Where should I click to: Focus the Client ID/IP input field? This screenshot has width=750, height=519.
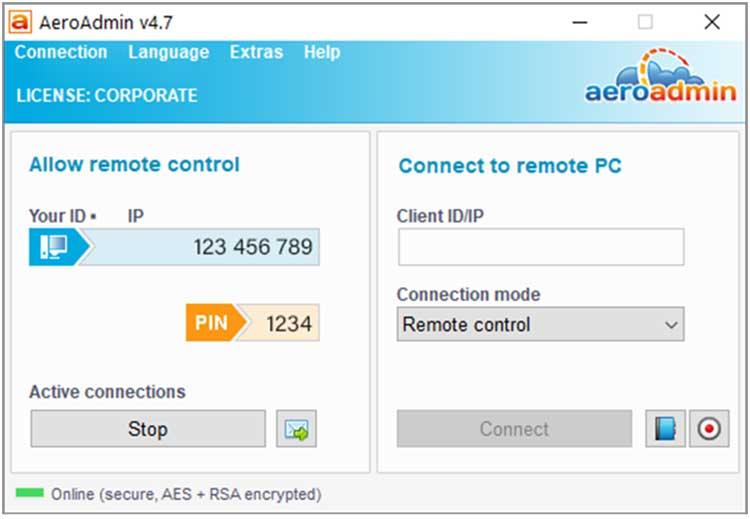click(x=541, y=247)
